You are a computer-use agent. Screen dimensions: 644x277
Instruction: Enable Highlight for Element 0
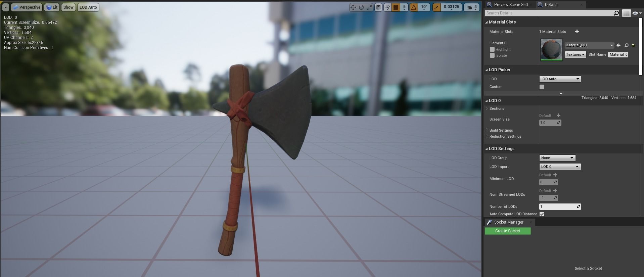click(492, 49)
